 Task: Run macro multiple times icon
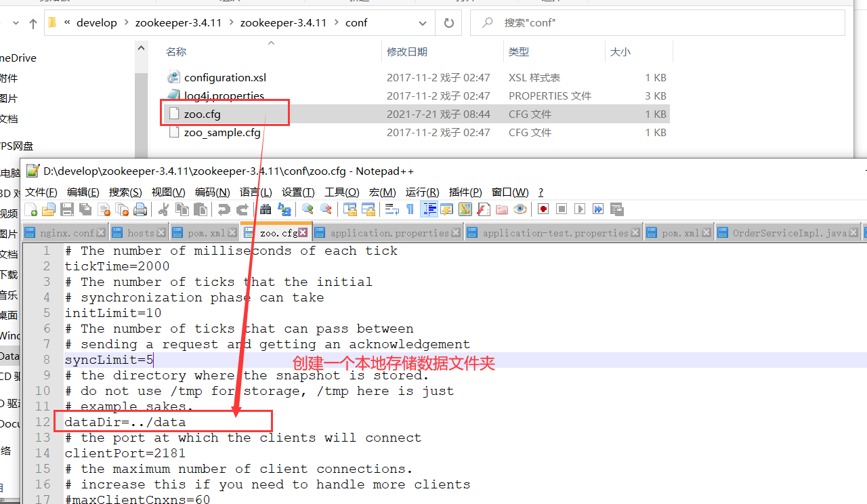click(x=598, y=209)
